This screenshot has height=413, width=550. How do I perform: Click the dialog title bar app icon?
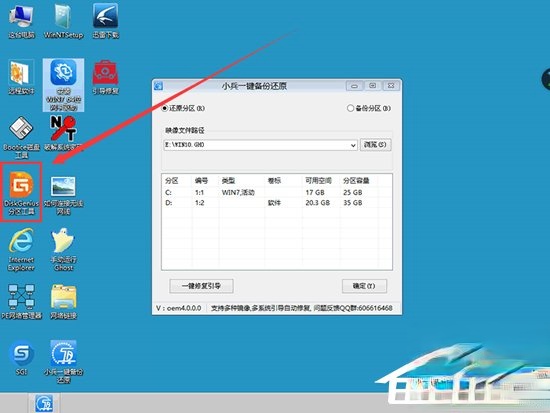159,86
